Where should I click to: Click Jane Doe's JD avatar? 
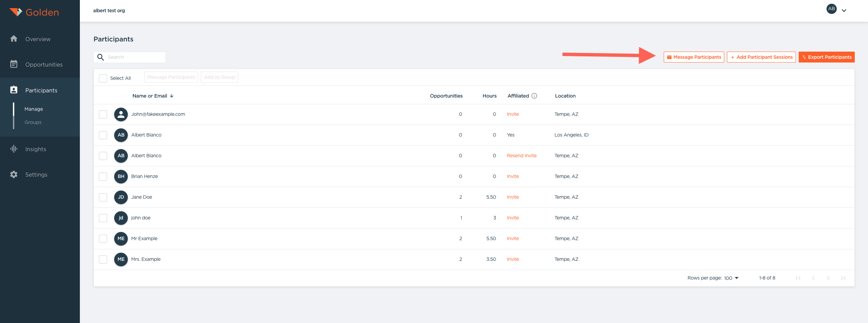coord(121,197)
